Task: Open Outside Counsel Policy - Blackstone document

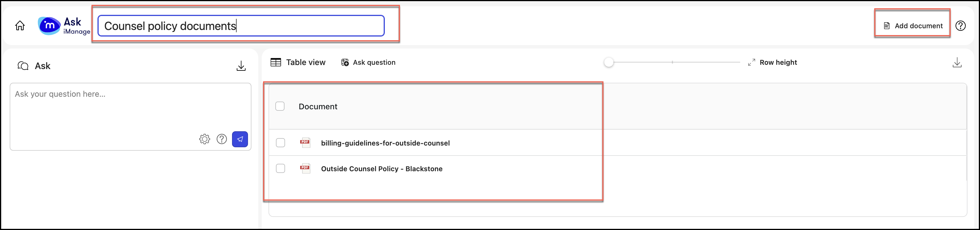Action: [382, 168]
